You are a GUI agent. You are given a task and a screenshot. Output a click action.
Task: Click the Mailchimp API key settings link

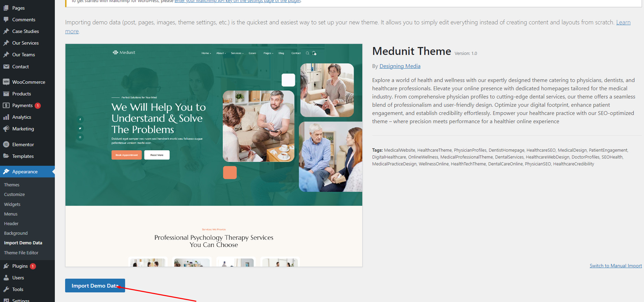pos(238,1)
